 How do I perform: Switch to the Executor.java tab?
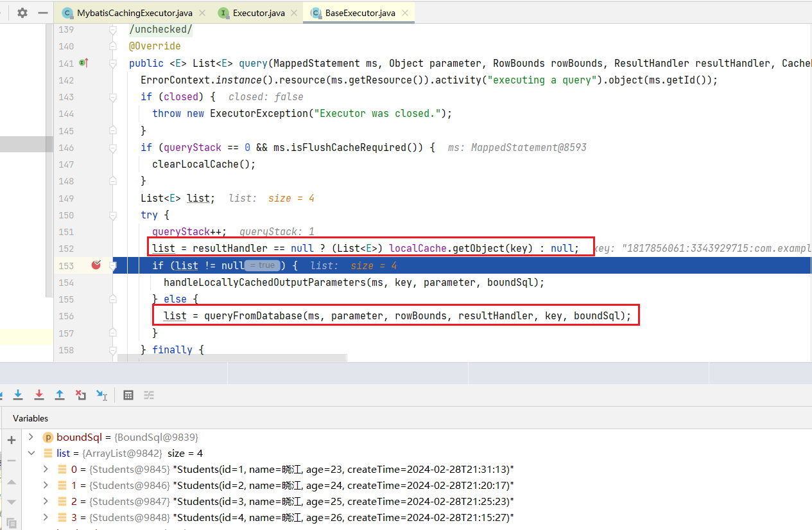[259, 13]
